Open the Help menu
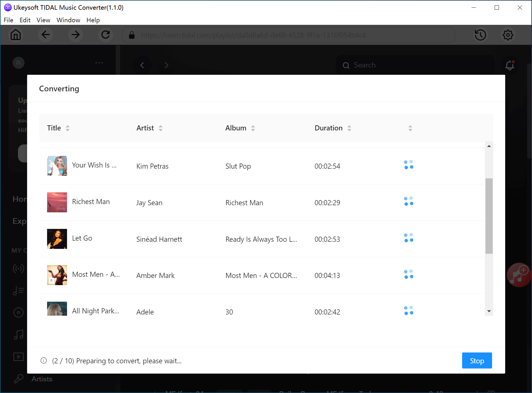The height and width of the screenshot is (393, 532). pyautogui.click(x=93, y=20)
